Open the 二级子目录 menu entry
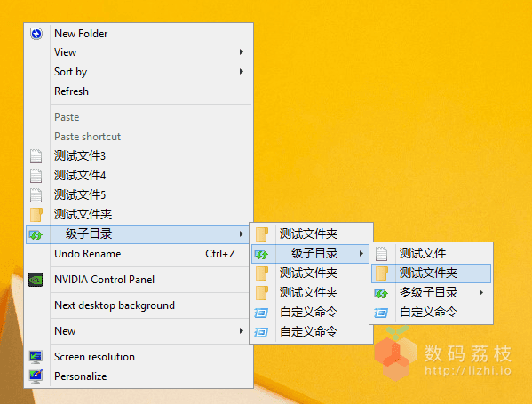Screen dimensions: 532x404 (x=310, y=253)
